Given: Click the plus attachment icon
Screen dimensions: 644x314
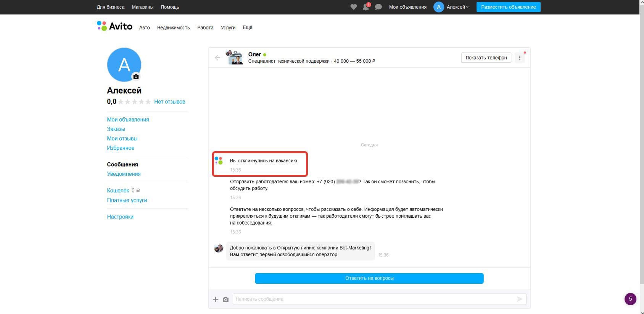Looking at the screenshot, I should pyautogui.click(x=216, y=299).
